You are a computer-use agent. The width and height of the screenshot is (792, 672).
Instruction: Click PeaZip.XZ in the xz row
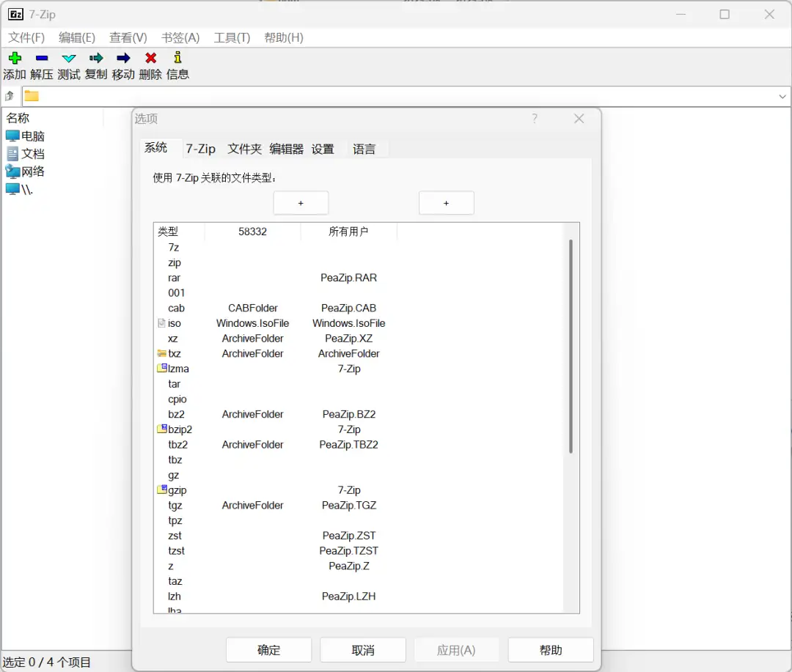click(348, 338)
